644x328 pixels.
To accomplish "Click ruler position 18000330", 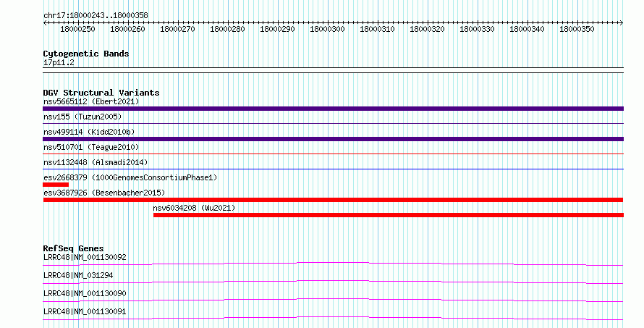I will [x=477, y=29].
